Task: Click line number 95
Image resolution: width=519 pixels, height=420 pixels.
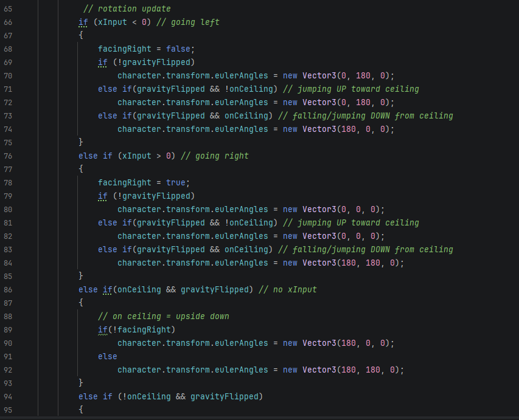Action: pyautogui.click(x=8, y=409)
